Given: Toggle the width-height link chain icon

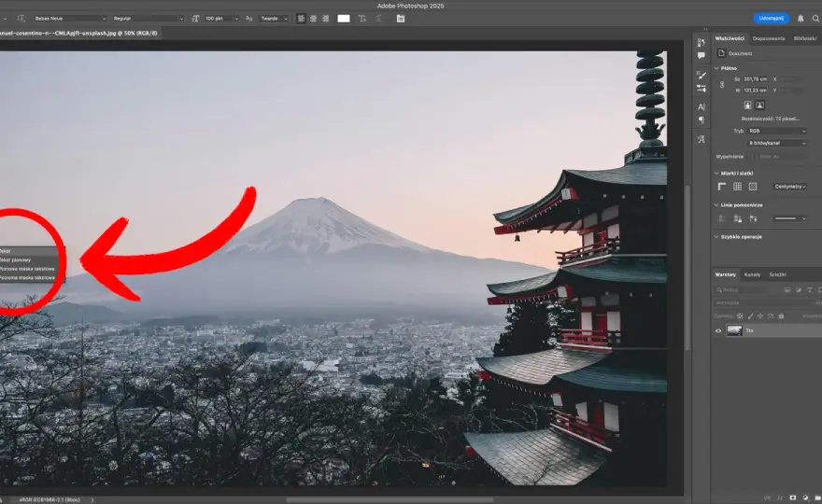Looking at the screenshot, I should coord(722,84).
